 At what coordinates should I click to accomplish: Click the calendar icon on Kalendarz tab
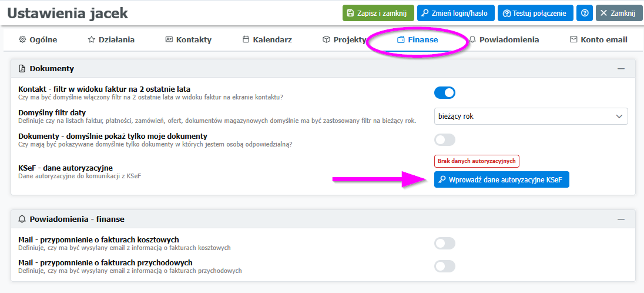(x=246, y=40)
